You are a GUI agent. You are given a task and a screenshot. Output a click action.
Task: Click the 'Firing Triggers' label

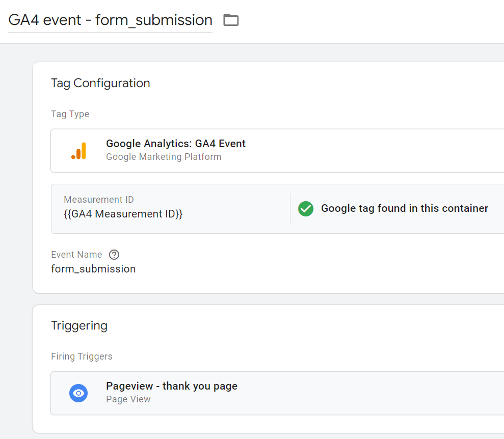82,356
